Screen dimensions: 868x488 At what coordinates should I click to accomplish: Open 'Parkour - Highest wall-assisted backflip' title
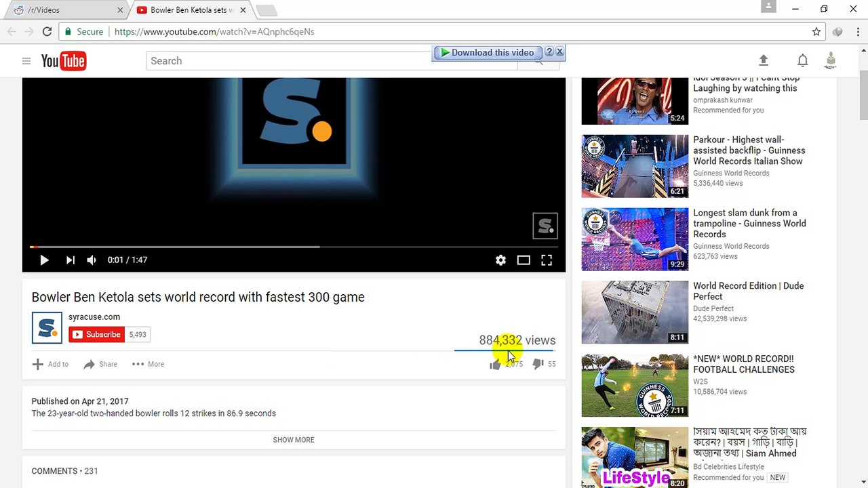(749, 150)
